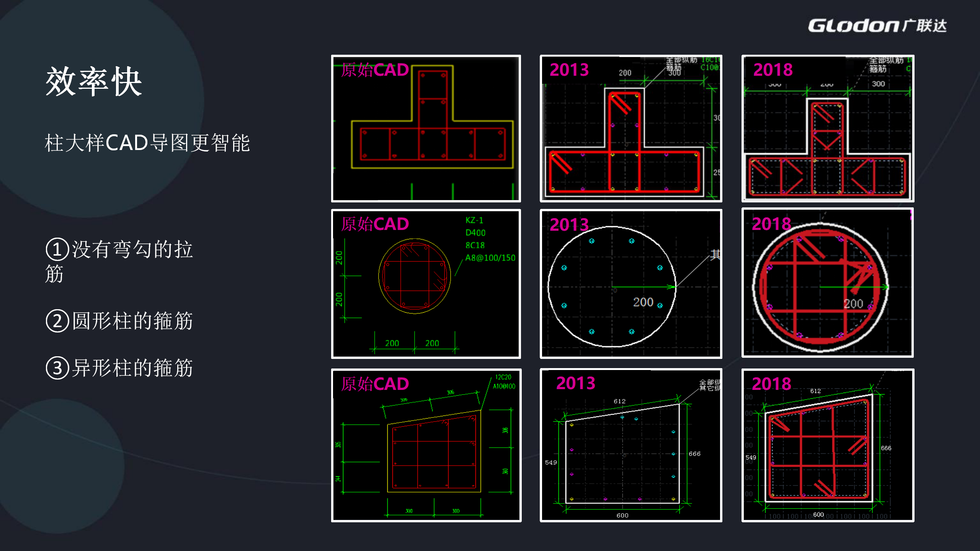
Task: Click the 600 dimension in 2013 irregular column
Action: point(622,515)
